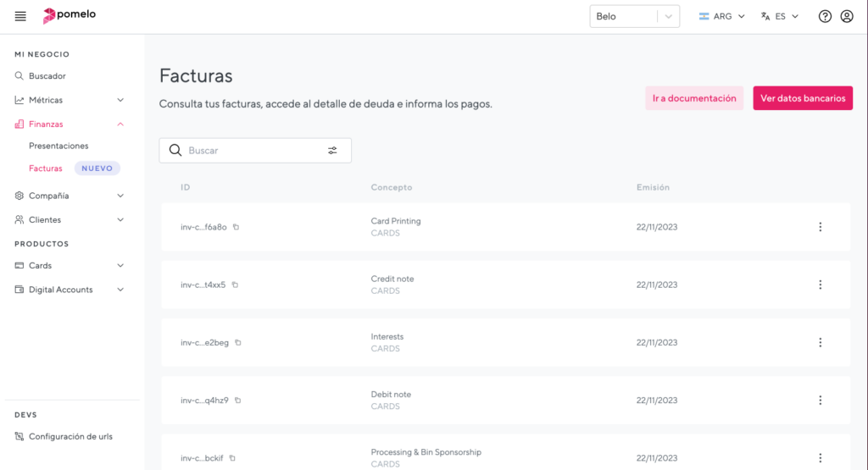Select Buscador in the sidebar
This screenshot has width=868, height=470.
47,76
